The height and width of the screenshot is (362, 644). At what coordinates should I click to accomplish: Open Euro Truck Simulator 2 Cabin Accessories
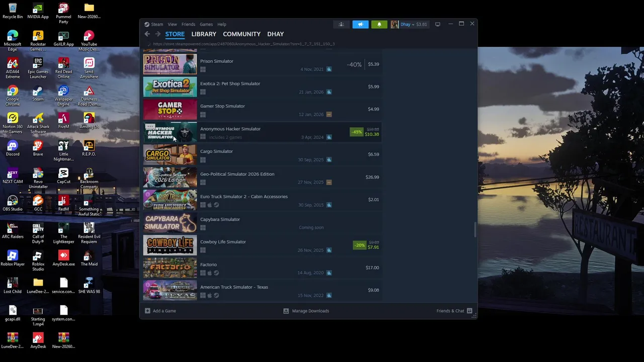(x=262, y=200)
